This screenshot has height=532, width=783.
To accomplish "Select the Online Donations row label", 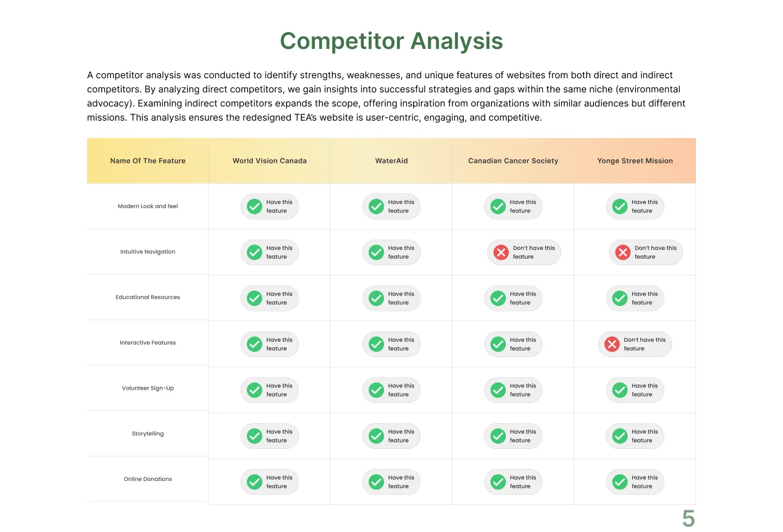I will pos(148,479).
